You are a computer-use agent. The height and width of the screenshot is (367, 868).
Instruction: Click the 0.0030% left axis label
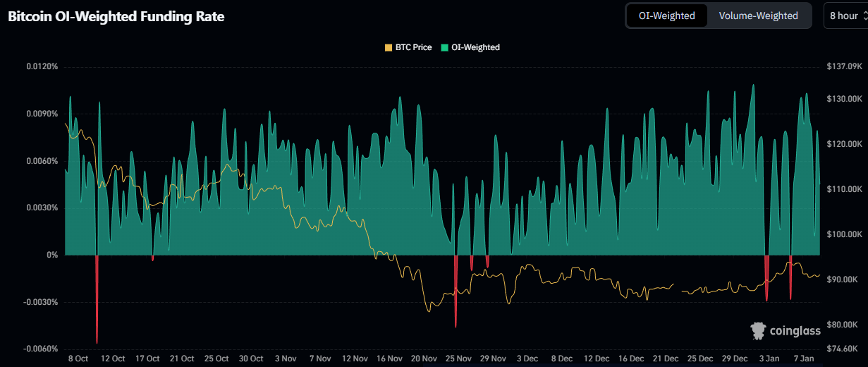[42, 208]
